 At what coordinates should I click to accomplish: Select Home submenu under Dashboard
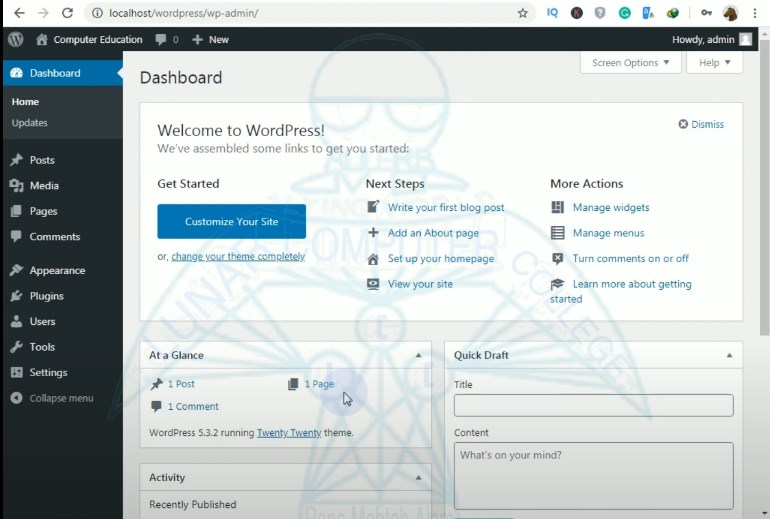click(25, 102)
